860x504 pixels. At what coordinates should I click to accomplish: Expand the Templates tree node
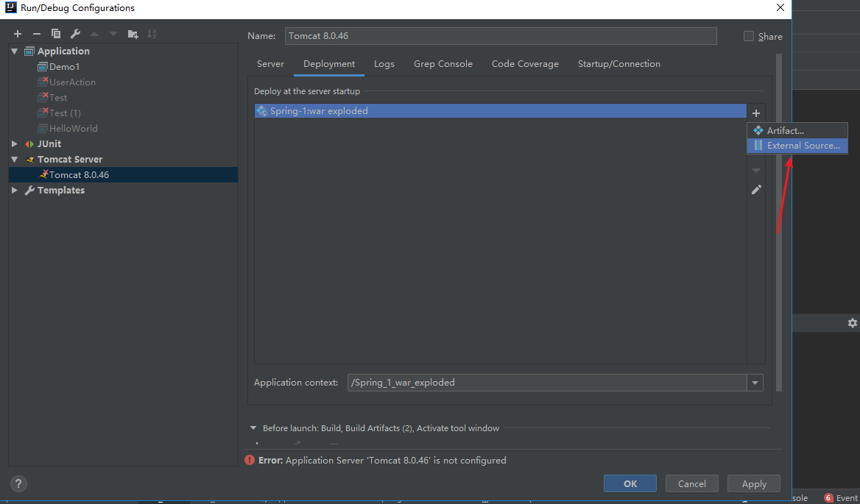tap(15, 191)
